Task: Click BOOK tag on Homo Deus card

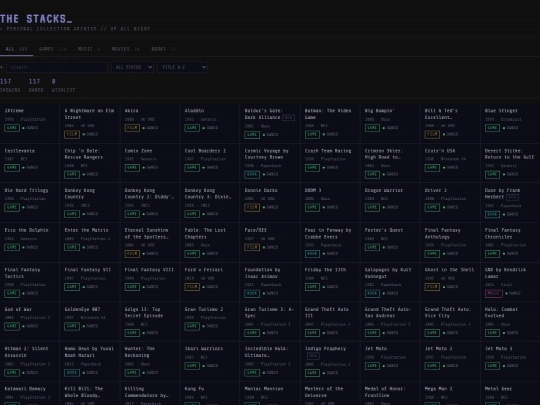Action: pyautogui.click(x=72, y=373)
